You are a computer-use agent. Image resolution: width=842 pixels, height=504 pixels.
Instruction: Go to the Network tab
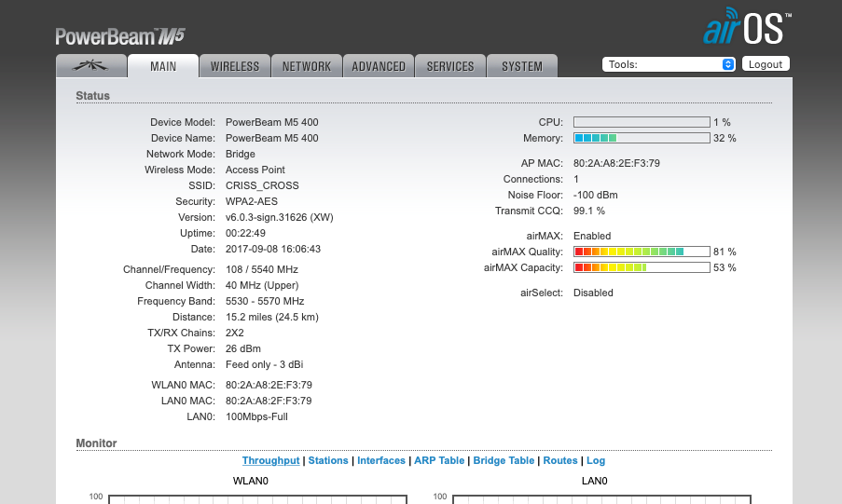pyautogui.click(x=307, y=66)
